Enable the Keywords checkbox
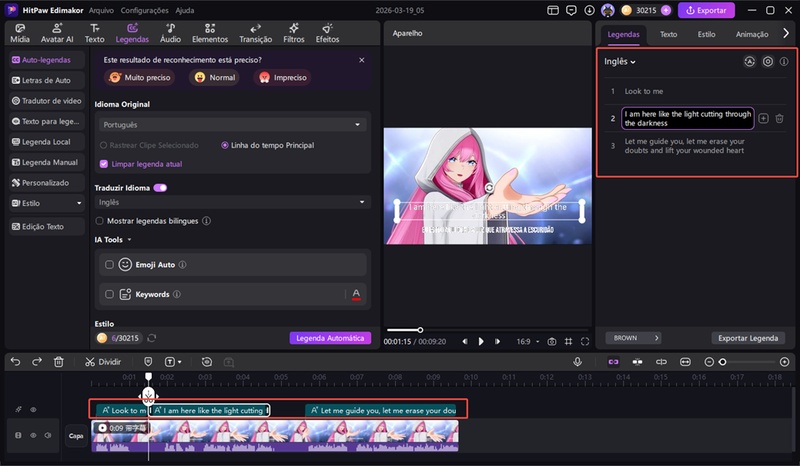 pyautogui.click(x=109, y=294)
